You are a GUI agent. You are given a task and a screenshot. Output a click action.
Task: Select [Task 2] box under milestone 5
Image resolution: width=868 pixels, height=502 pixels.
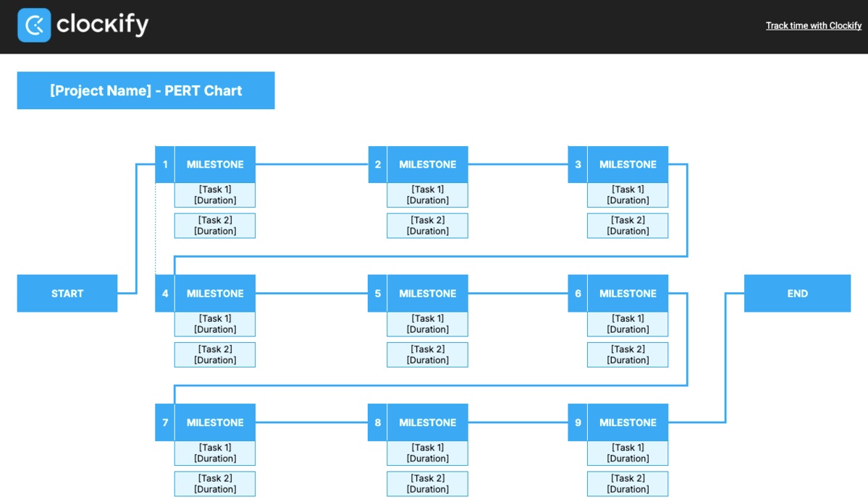[427, 354]
